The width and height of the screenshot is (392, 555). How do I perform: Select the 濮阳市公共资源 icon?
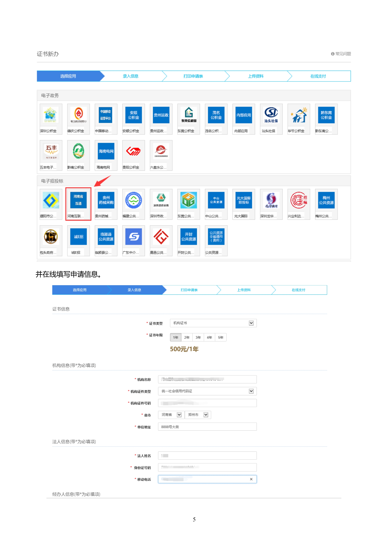click(x=51, y=204)
